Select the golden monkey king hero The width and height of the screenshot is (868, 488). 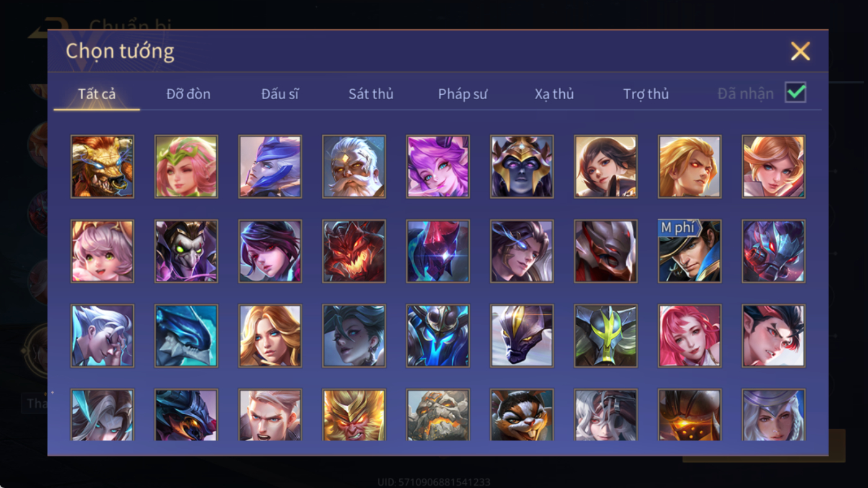[x=354, y=415]
